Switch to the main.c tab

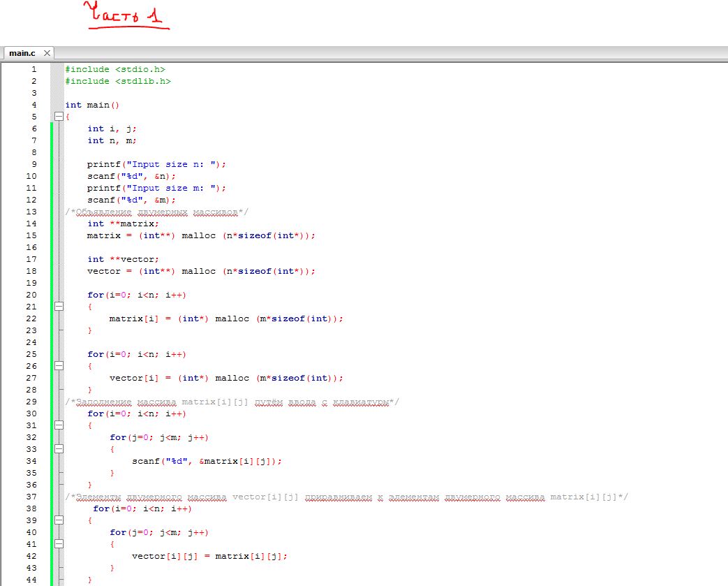point(22,53)
